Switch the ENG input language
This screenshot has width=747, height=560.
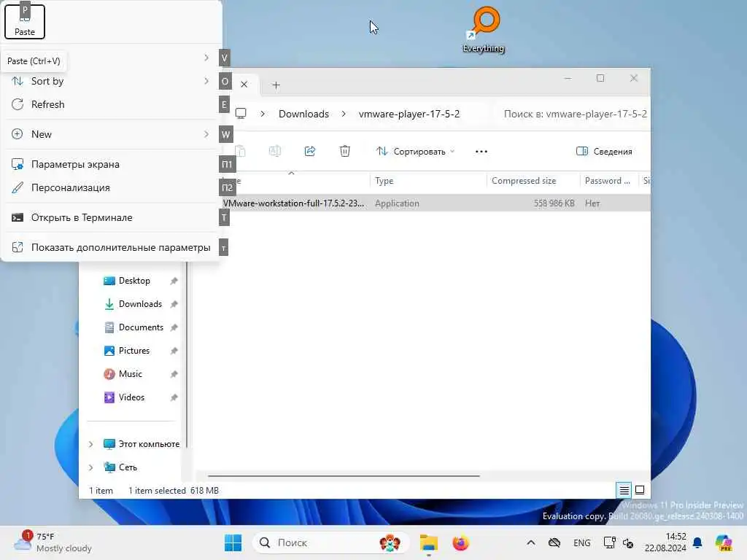[581, 542]
